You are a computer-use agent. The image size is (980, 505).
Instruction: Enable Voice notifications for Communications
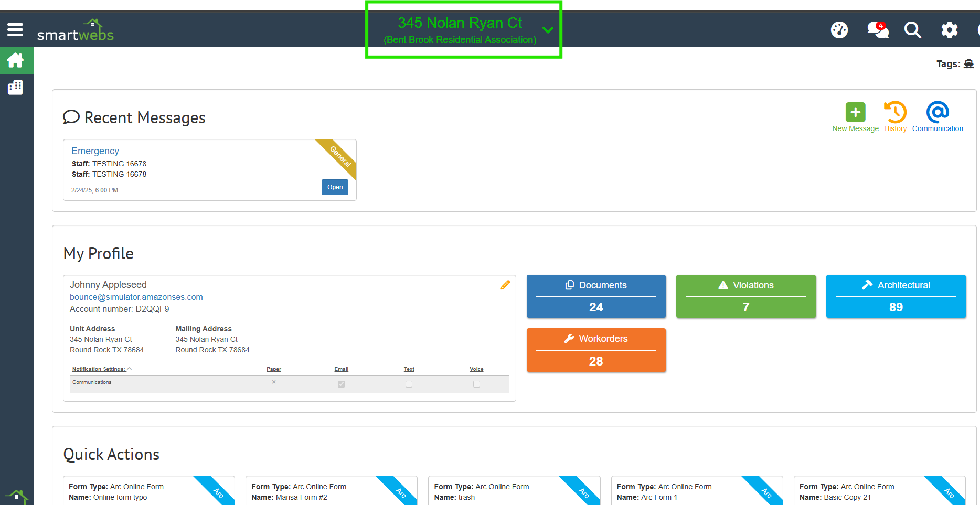pyautogui.click(x=476, y=384)
